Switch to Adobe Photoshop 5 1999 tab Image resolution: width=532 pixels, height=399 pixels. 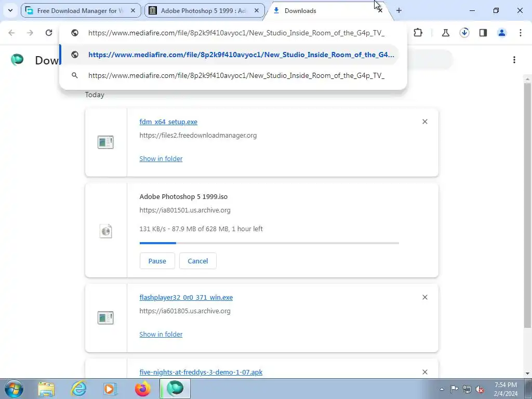tap(205, 10)
